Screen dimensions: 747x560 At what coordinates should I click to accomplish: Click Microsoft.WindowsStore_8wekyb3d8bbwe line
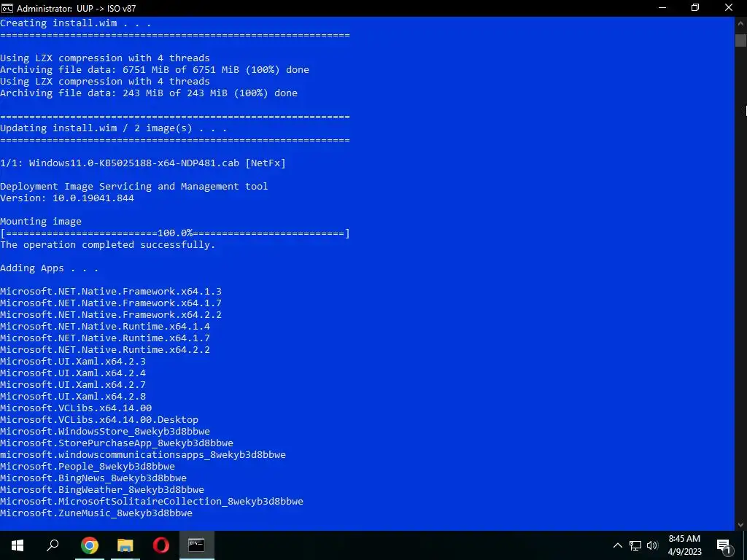tap(105, 432)
